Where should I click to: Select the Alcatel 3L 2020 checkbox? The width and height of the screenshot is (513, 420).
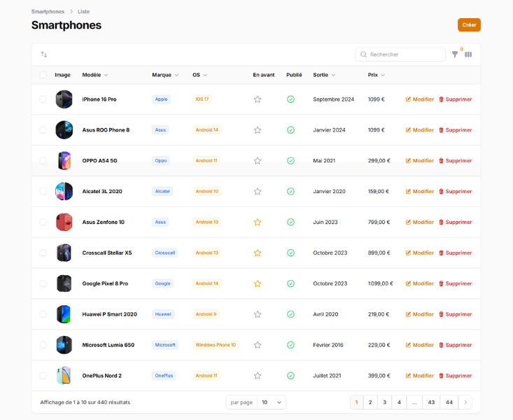pos(43,191)
